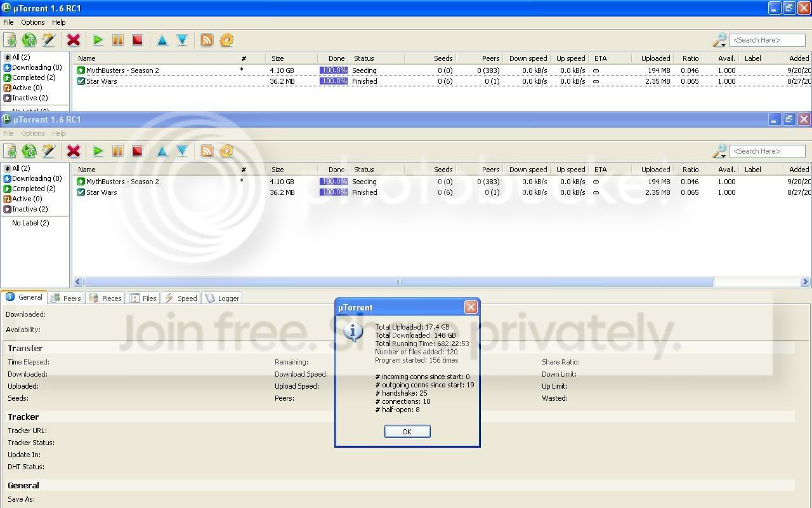This screenshot has height=508, width=812.
Task: Select the Completed (2) category
Action: (29, 189)
